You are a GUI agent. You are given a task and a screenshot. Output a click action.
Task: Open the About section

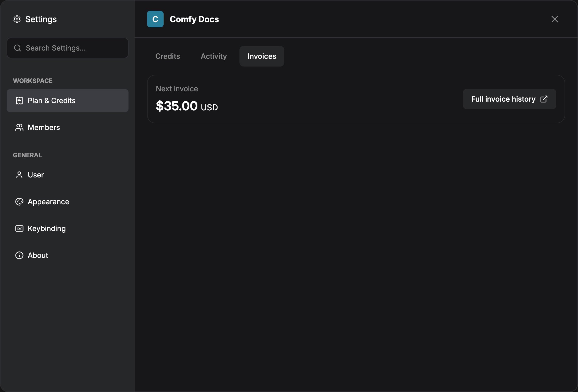click(68, 255)
